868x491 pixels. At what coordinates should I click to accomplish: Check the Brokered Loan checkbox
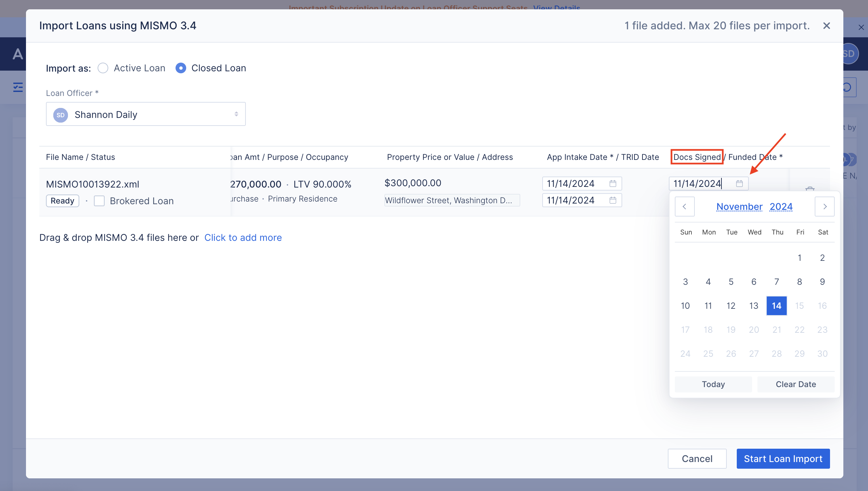(99, 201)
